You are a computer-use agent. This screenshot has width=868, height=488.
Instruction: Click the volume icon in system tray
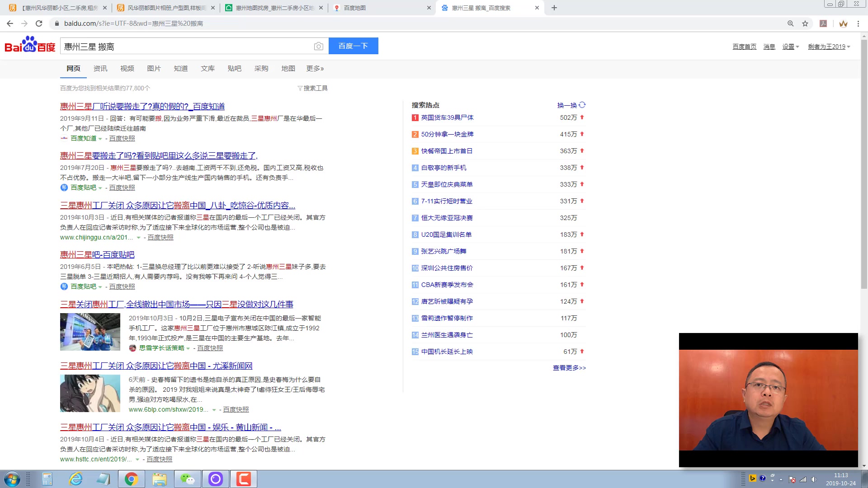[814, 479]
